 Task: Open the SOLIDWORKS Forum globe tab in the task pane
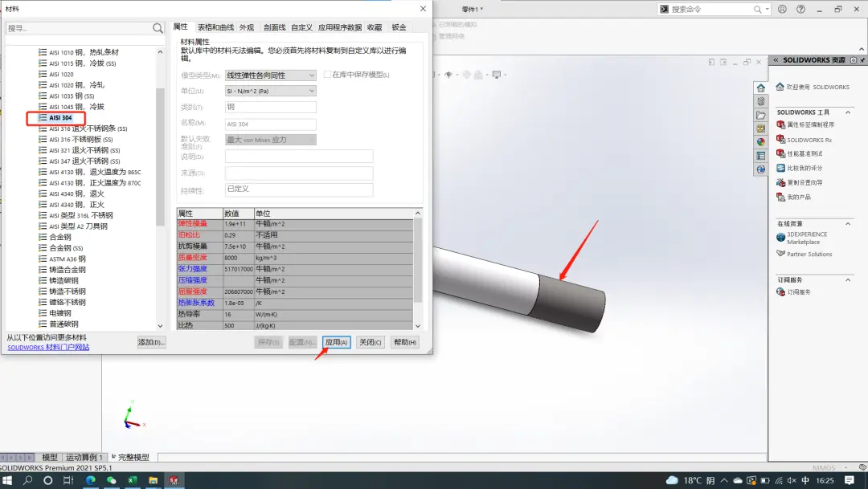pos(761,169)
